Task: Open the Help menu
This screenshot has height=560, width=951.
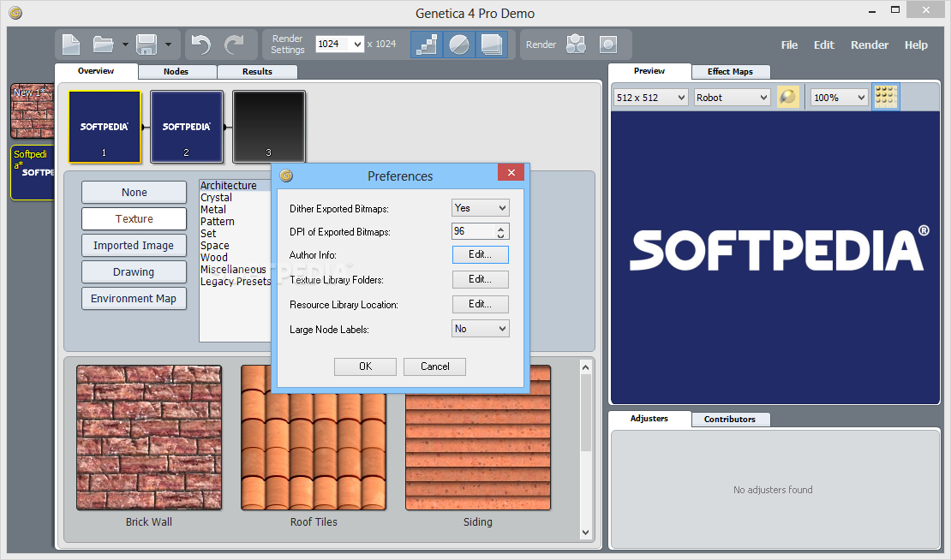Action: tap(916, 45)
